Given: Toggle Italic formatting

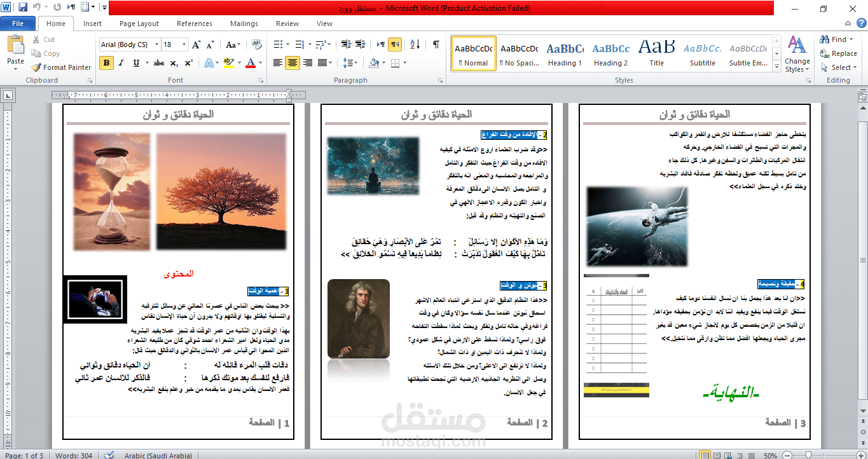Looking at the screenshot, I should pyautogui.click(x=121, y=63).
